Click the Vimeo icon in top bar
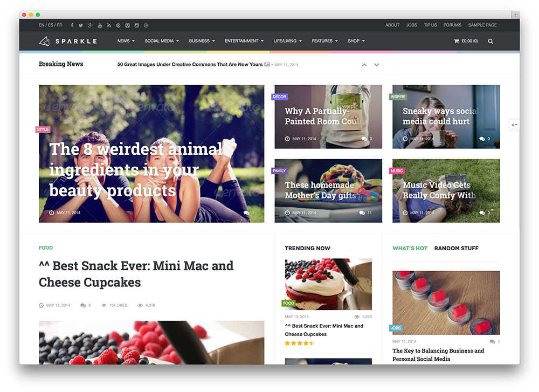Screen dimensions: 539x392 point(128,25)
